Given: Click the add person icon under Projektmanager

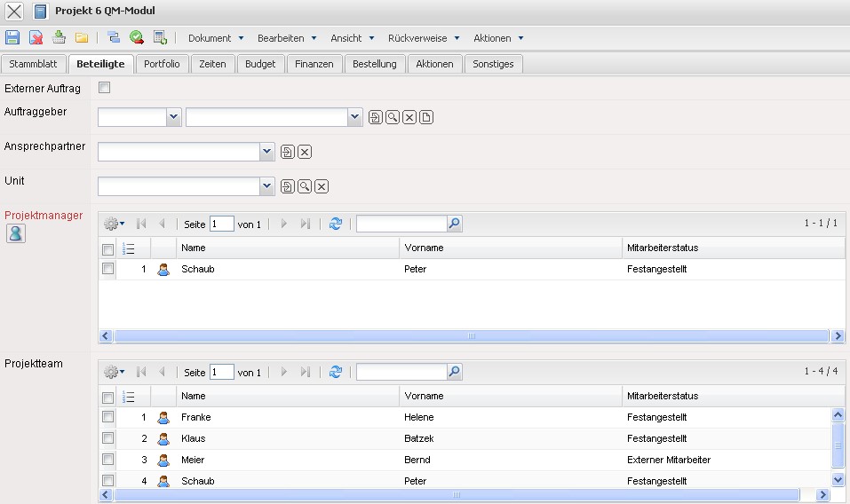Looking at the screenshot, I should tap(15, 233).
